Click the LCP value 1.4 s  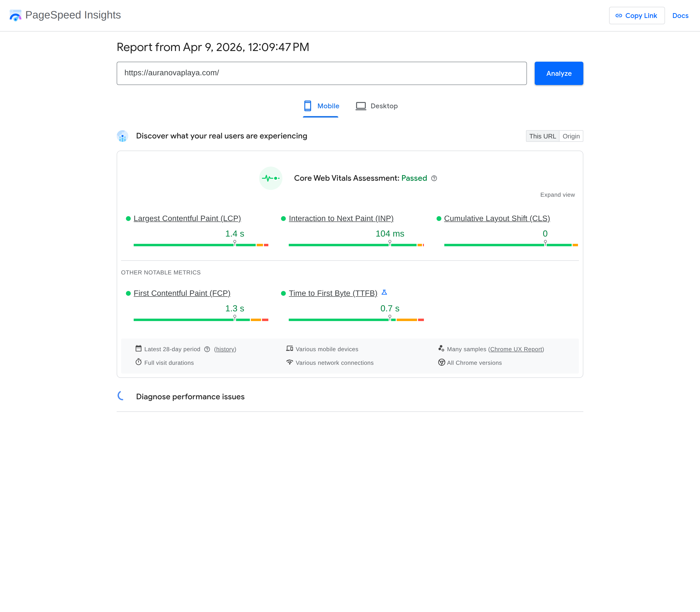(x=235, y=234)
